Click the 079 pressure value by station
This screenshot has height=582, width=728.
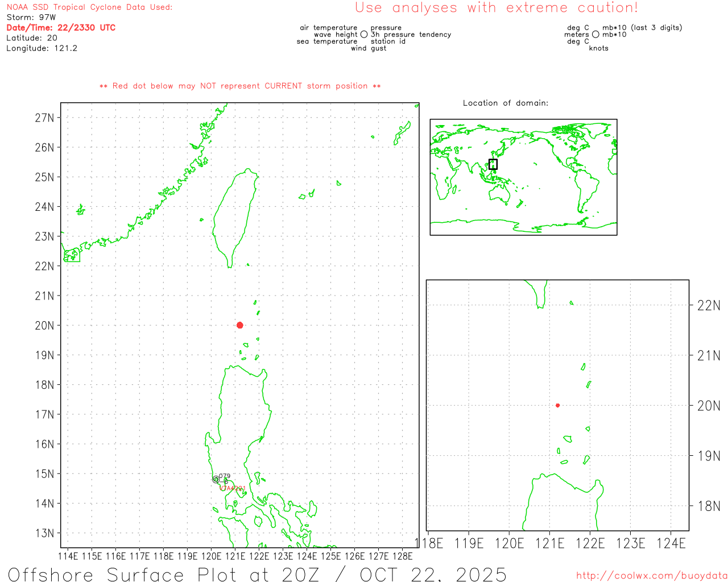[225, 476]
